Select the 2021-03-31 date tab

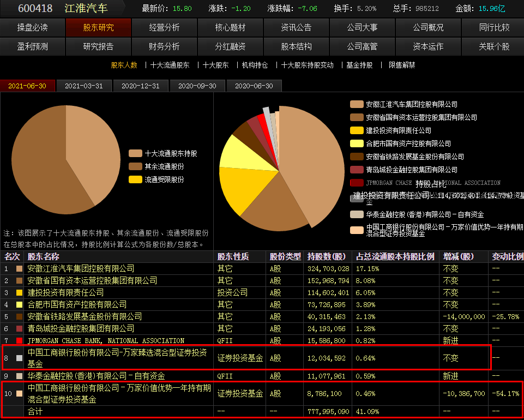tap(84, 86)
